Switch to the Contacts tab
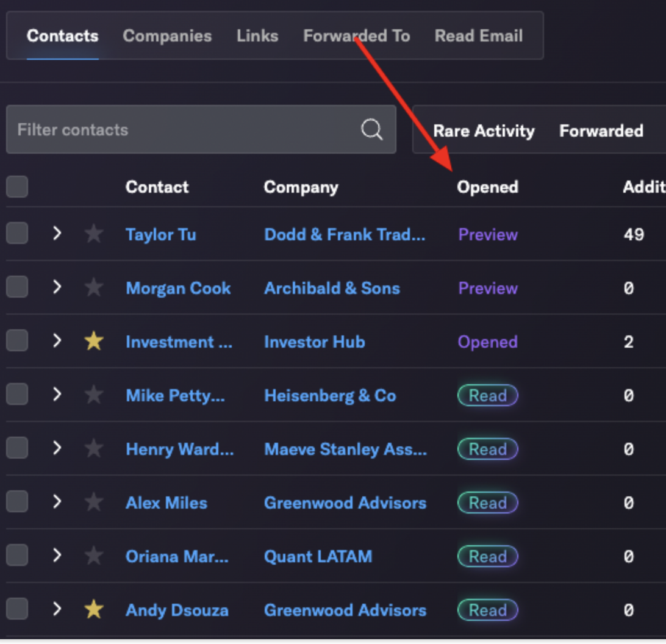The width and height of the screenshot is (666, 644). (62, 36)
